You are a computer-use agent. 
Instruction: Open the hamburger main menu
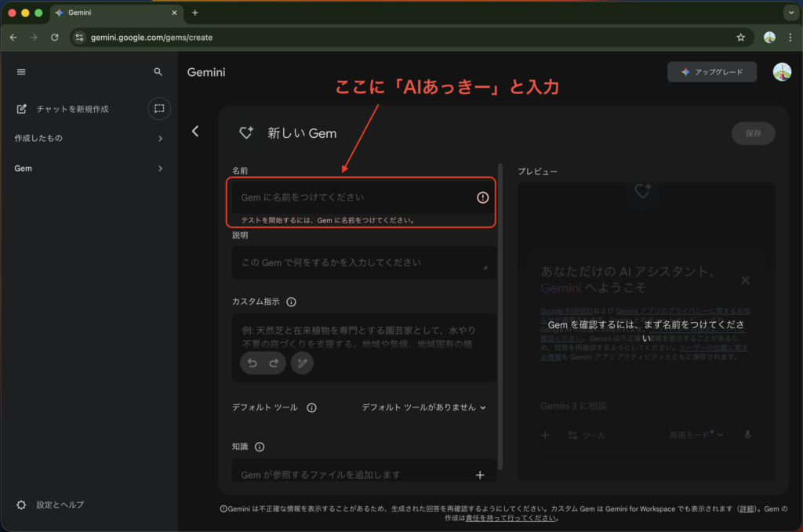click(x=21, y=72)
